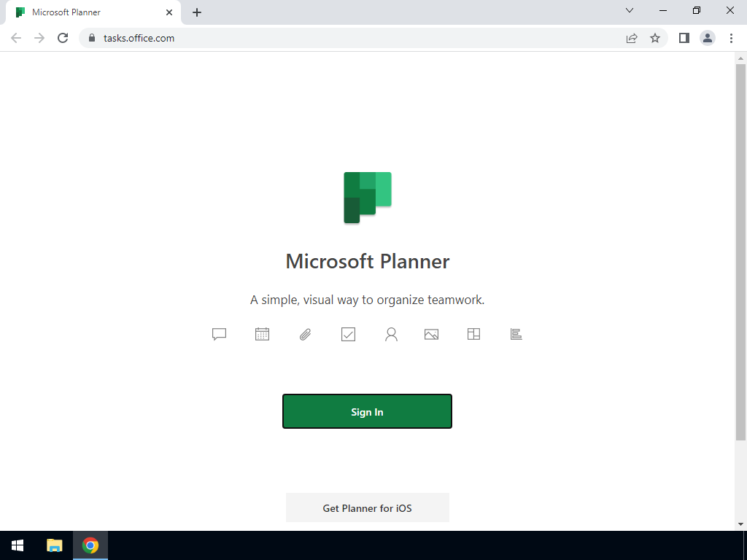Image resolution: width=747 pixels, height=560 pixels.
Task: Click the board layout icon
Action: coord(473,334)
